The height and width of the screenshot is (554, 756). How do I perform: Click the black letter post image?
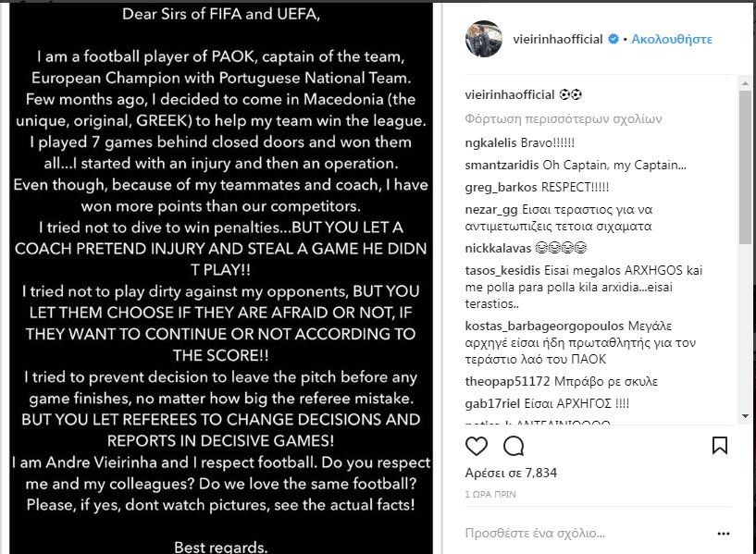(220, 277)
